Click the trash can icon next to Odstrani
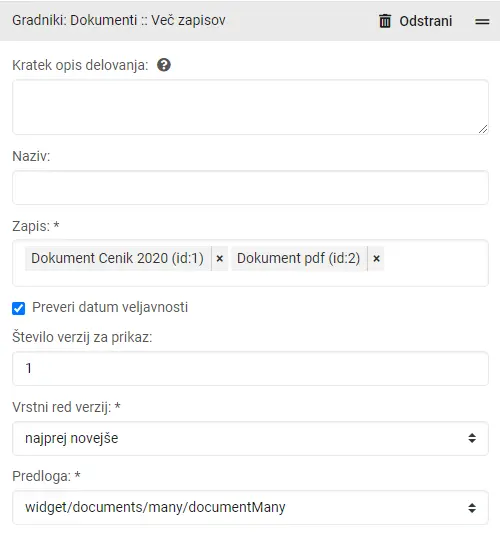Screen dimensions: 500x552 point(385,21)
